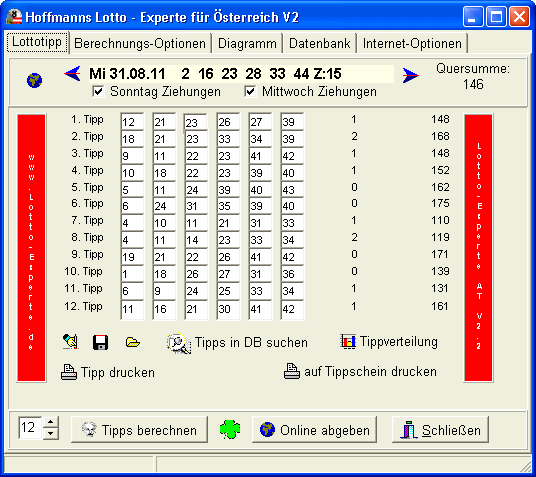Screen dimensions: 536x477
Task: Click Tipps berechnen button
Action: (x=139, y=430)
